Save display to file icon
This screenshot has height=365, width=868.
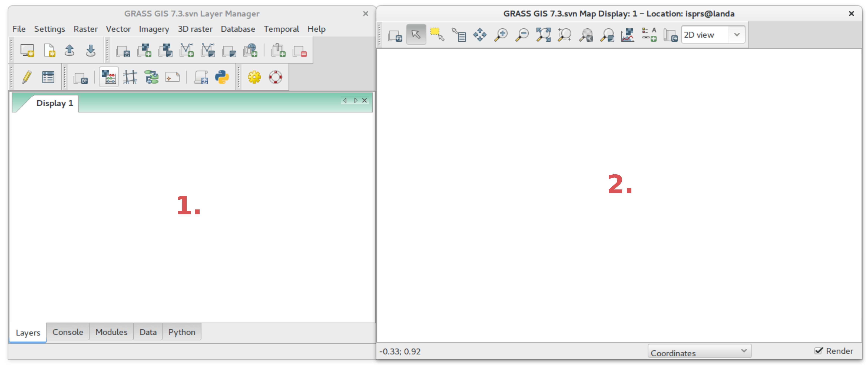pyautogui.click(x=671, y=35)
